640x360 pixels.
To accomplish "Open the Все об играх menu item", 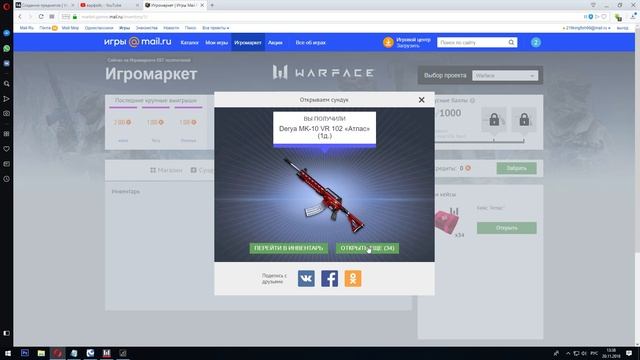I will click(311, 42).
